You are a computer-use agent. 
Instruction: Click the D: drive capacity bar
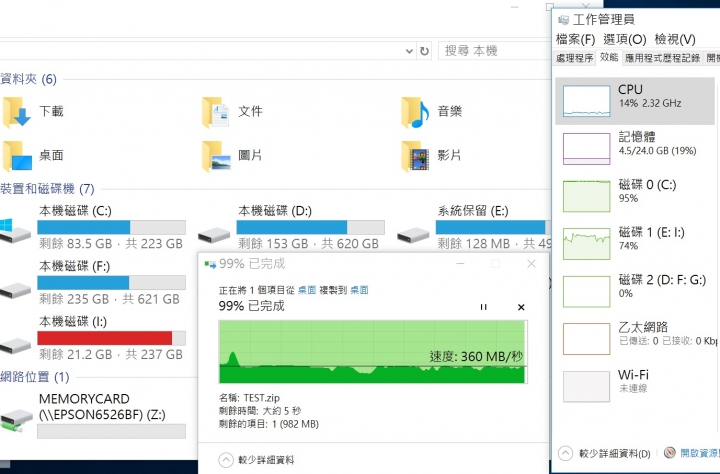pos(311,227)
